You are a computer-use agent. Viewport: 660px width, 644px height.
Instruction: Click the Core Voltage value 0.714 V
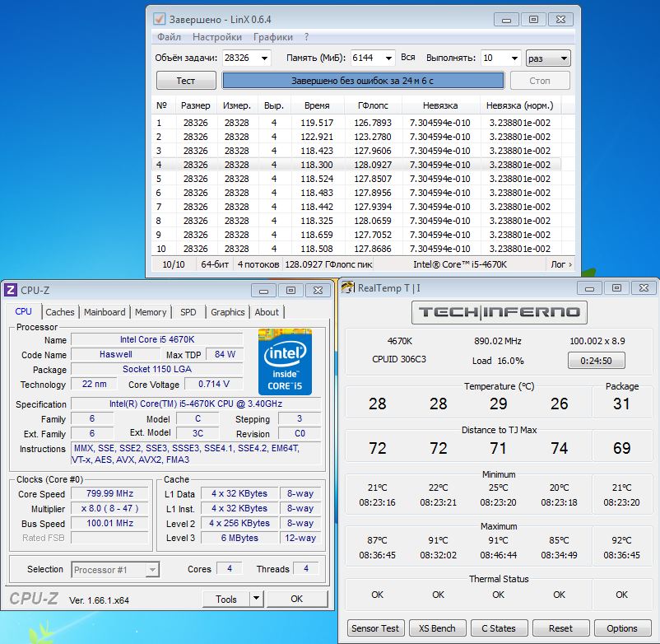[214, 384]
